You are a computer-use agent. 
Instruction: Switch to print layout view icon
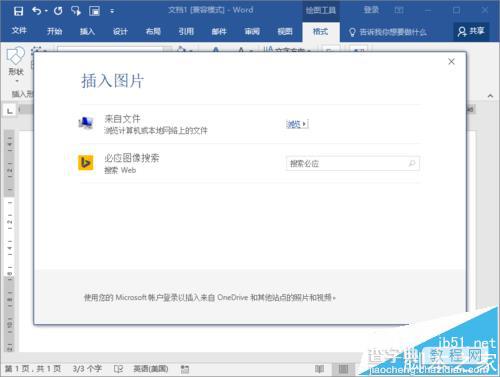343,369
